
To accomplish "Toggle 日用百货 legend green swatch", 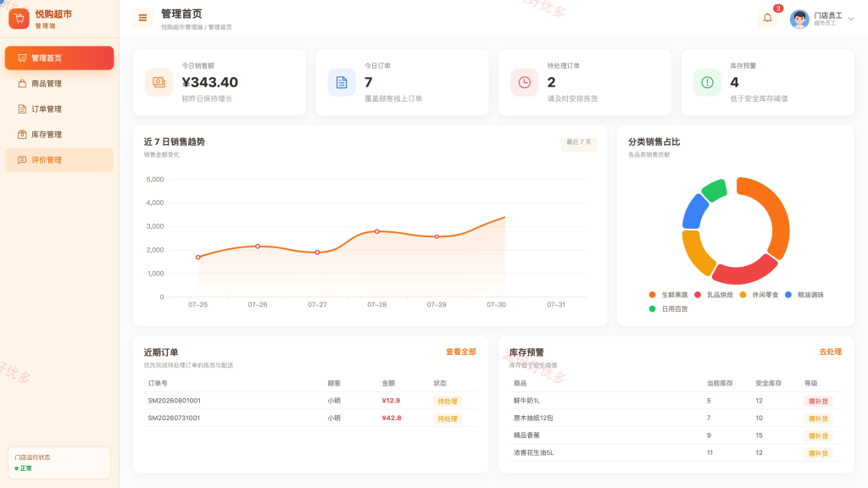I will [652, 308].
